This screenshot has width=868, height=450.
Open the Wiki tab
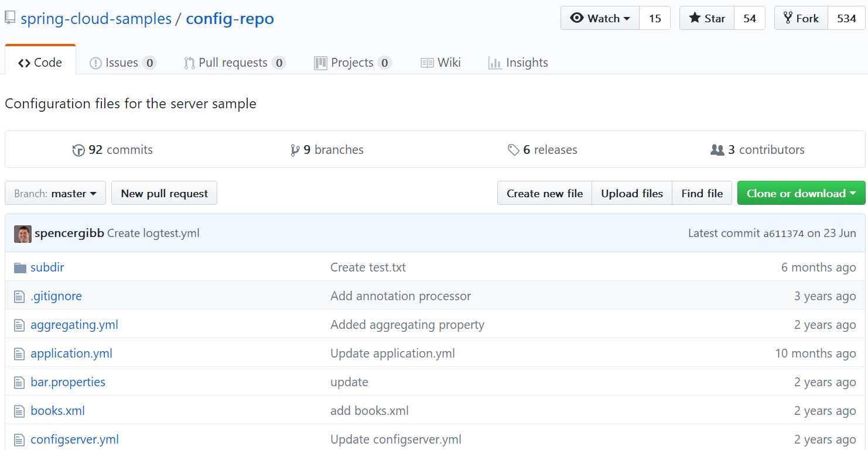coord(440,63)
